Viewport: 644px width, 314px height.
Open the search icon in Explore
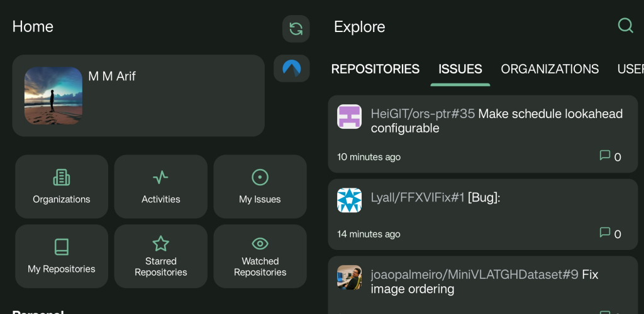625,26
